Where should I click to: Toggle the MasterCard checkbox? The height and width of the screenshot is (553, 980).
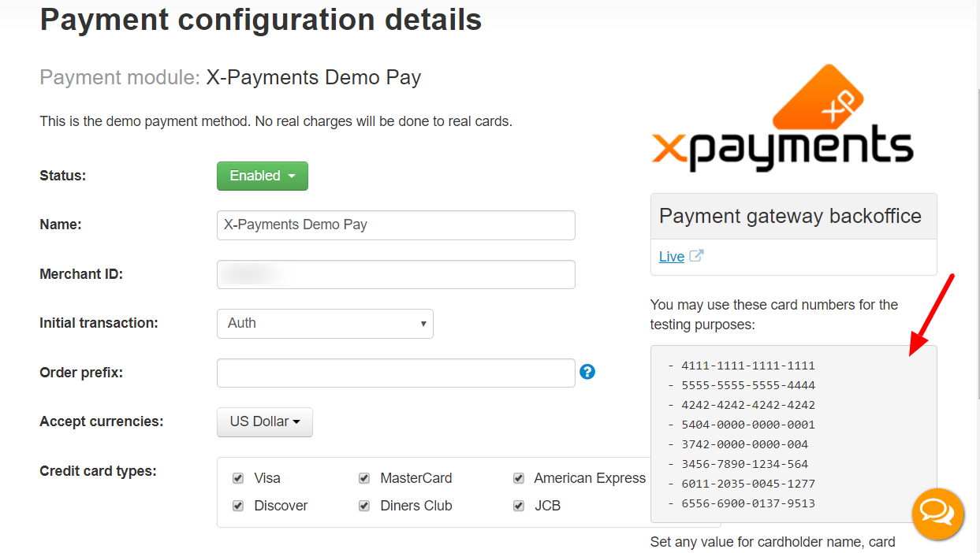pos(364,478)
